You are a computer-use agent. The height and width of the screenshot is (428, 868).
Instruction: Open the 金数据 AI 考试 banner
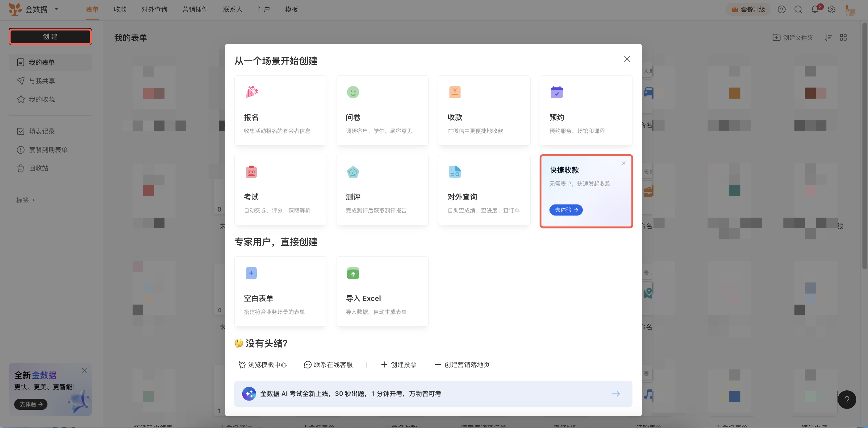(x=433, y=394)
